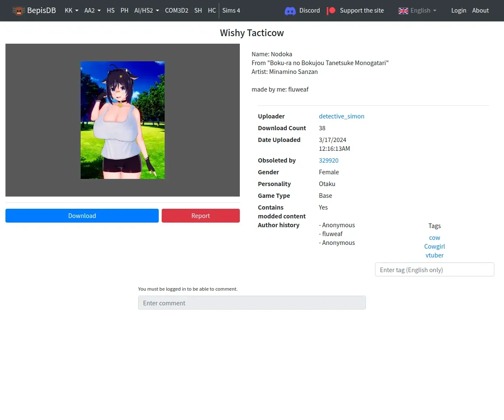Click the red Patreon support icon

point(331,10)
